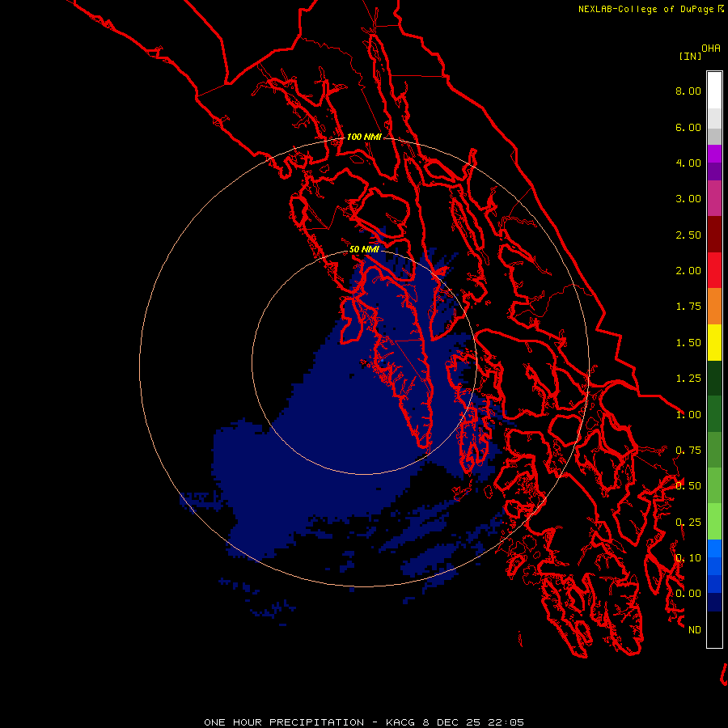Click the 100 NMI range ring label

click(x=364, y=137)
